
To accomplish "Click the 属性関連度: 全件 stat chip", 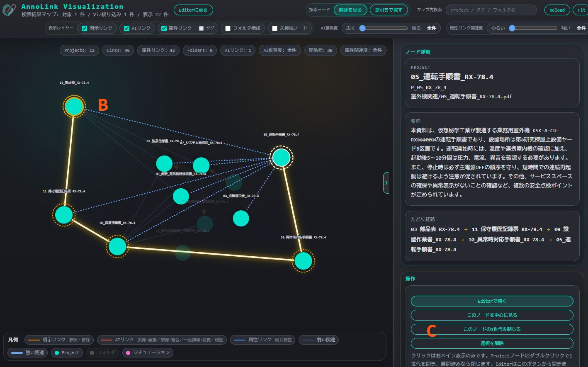I will tap(363, 50).
